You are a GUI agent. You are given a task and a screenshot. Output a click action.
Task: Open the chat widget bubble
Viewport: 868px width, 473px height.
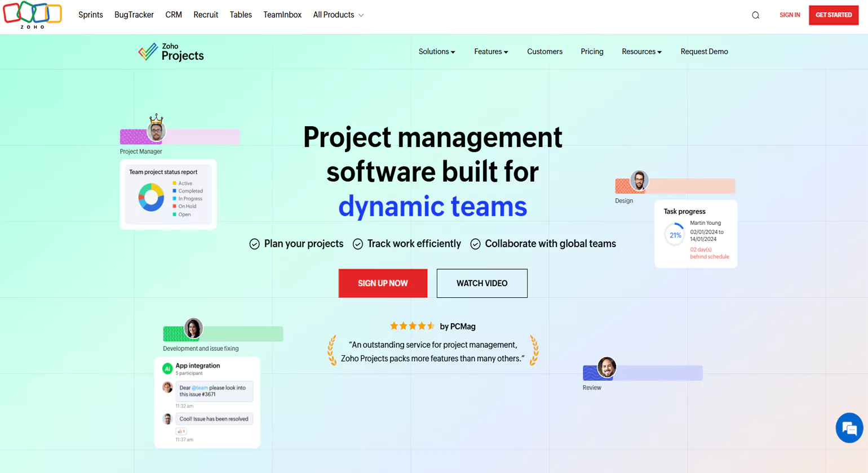849,428
